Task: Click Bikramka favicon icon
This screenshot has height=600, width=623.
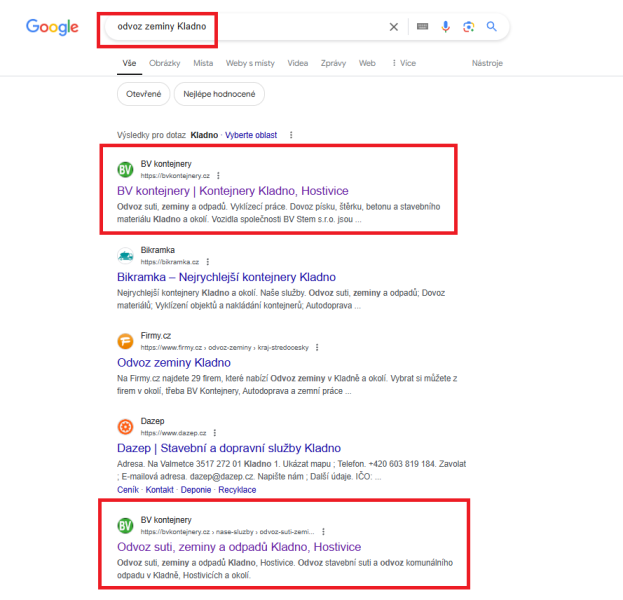Action: (x=125, y=256)
